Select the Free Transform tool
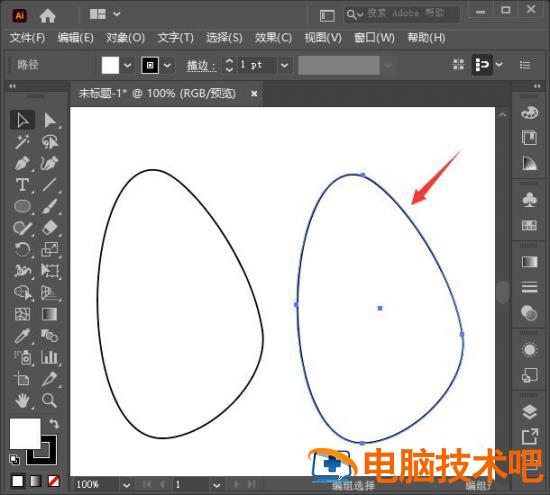This screenshot has width=550, height=495. (50, 271)
